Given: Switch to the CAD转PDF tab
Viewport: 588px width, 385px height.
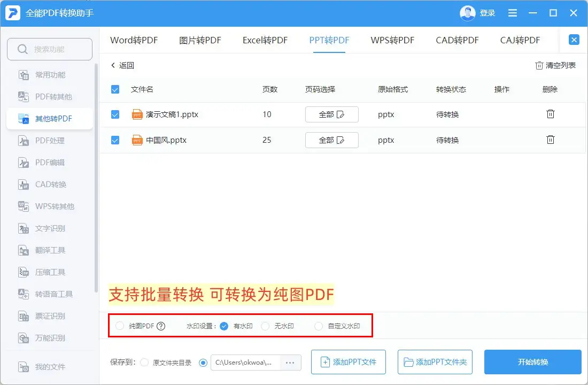Looking at the screenshot, I should click(457, 40).
